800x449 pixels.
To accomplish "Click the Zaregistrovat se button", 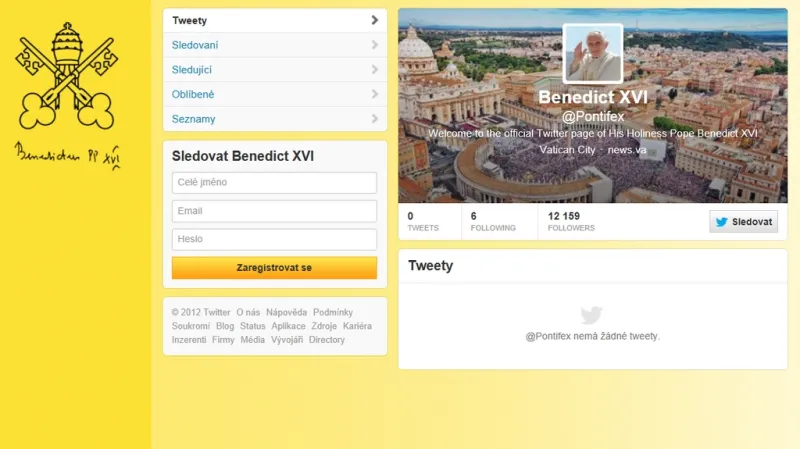I will click(274, 268).
